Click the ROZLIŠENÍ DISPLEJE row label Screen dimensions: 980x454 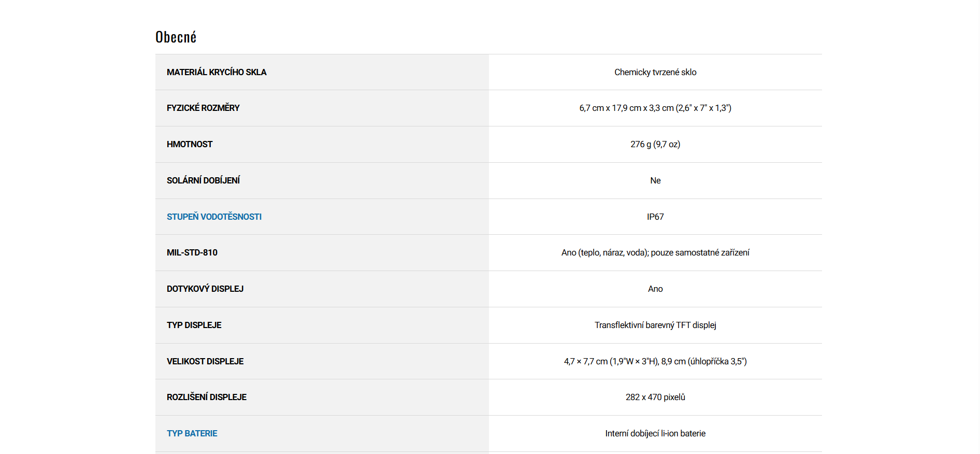click(x=207, y=397)
